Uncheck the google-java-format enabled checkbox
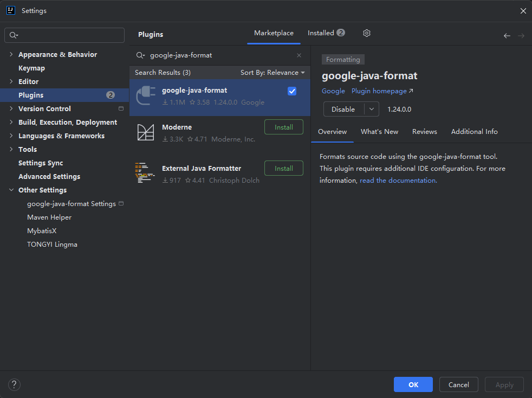 click(x=292, y=91)
